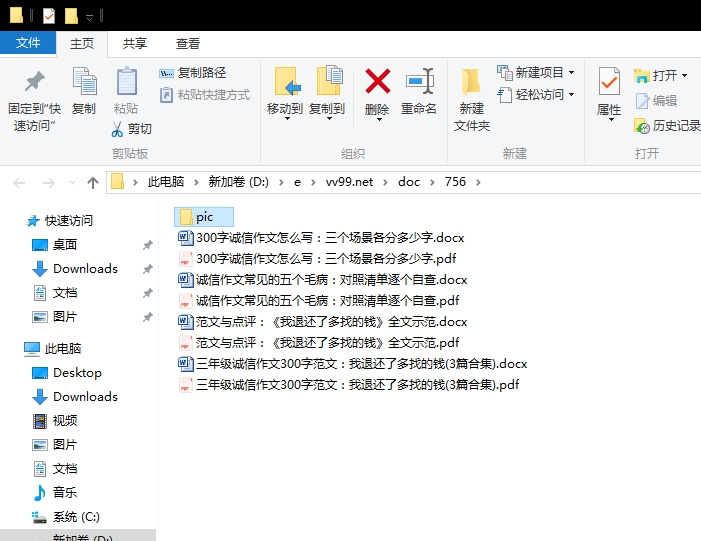Select 三年级诚信作文300字范文 pdf file
Image resolution: width=701 pixels, height=541 pixels.
point(348,385)
